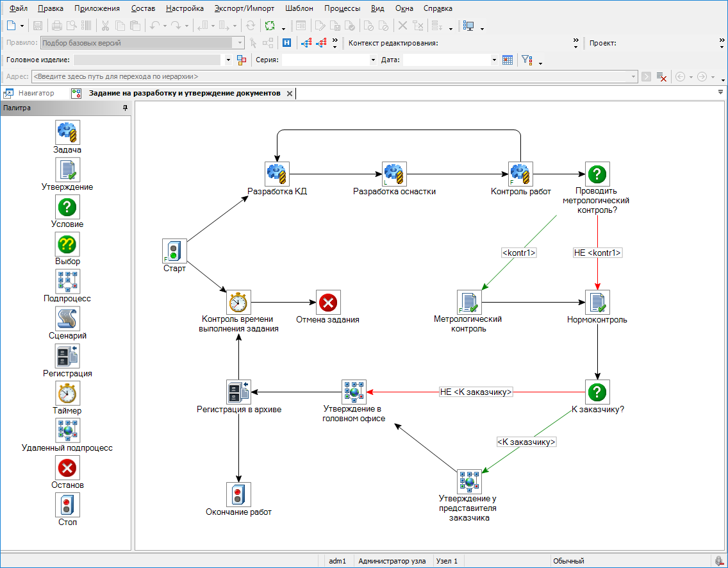This screenshot has width=728, height=568.
Task: Pick the Утверждение palette element
Action: 67,169
